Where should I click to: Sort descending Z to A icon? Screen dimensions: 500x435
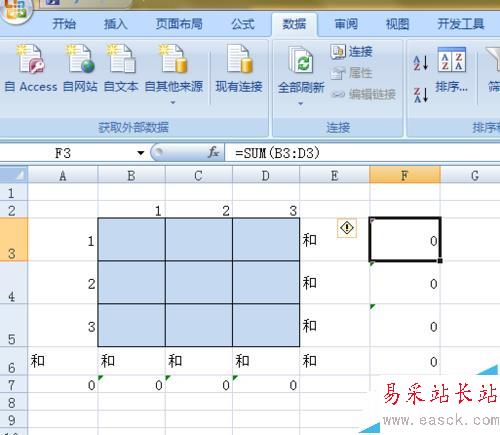coord(420,95)
